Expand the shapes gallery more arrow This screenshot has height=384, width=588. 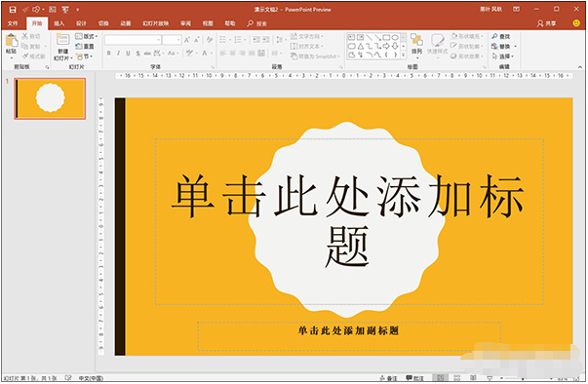pyautogui.click(x=404, y=56)
